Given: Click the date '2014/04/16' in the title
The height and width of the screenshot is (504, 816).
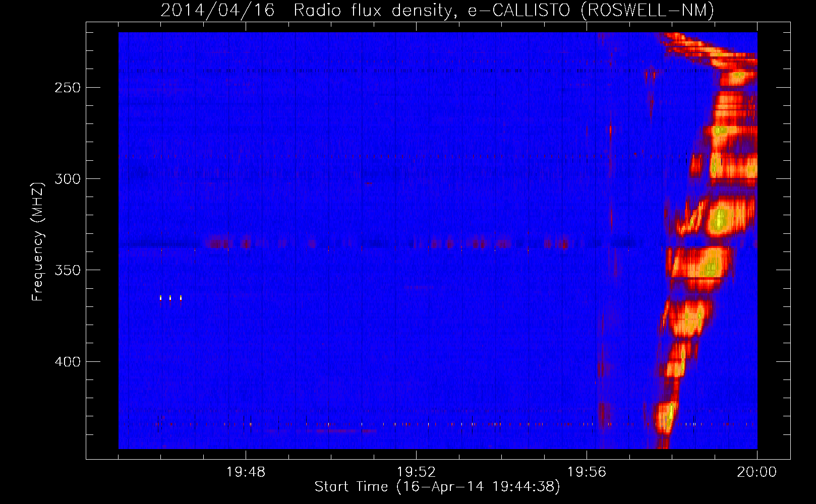Looking at the screenshot, I should (217, 10).
